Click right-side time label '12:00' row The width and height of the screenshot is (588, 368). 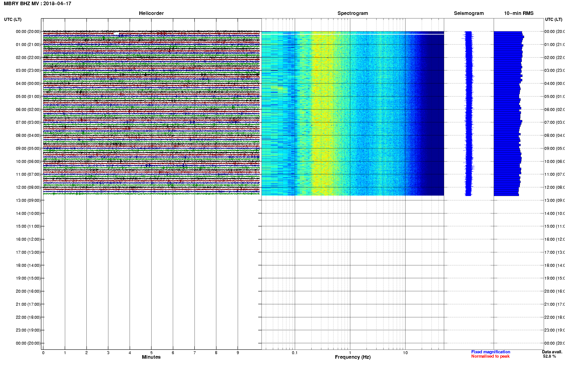pyautogui.click(x=555, y=187)
